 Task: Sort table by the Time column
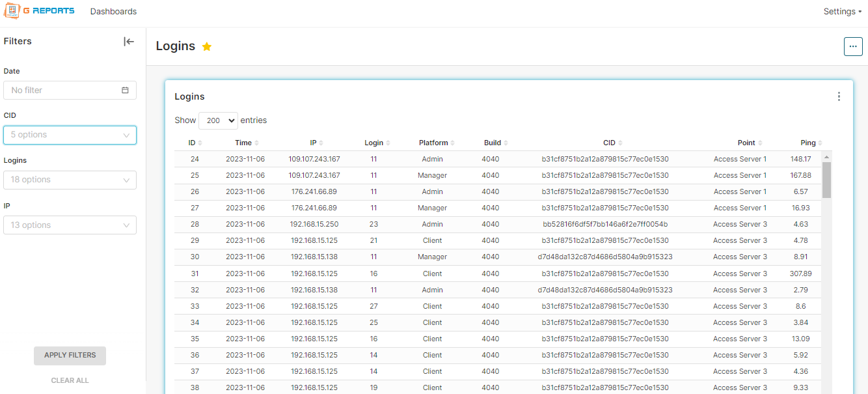click(x=247, y=143)
